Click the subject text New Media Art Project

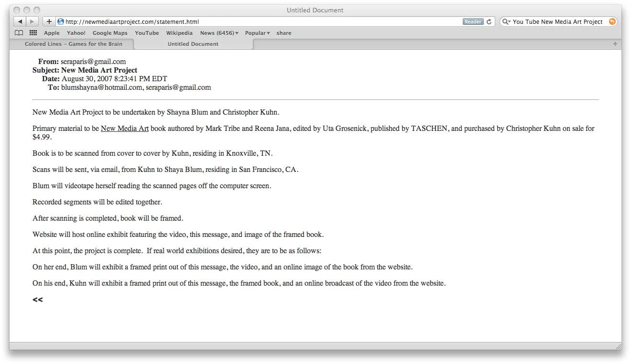pyautogui.click(x=99, y=70)
